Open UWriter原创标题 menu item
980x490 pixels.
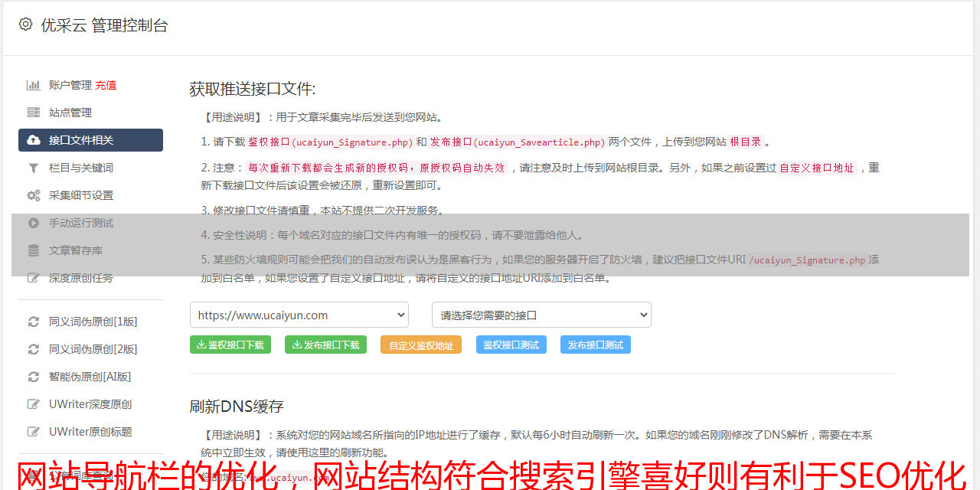pos(90,432)
